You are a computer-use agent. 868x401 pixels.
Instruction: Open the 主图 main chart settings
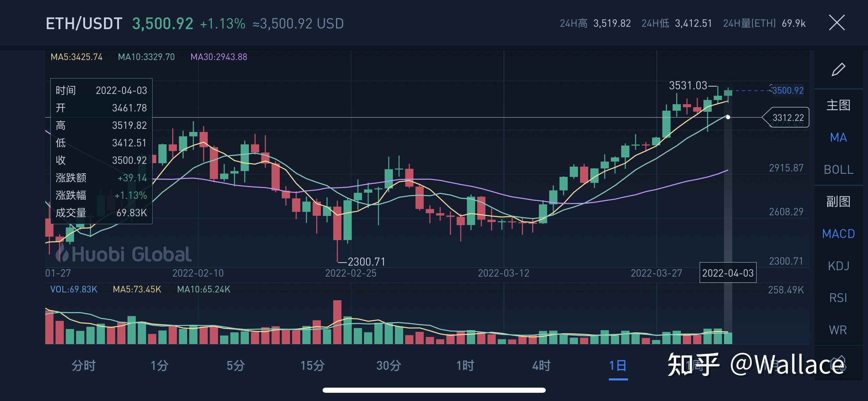click(838, 106)
